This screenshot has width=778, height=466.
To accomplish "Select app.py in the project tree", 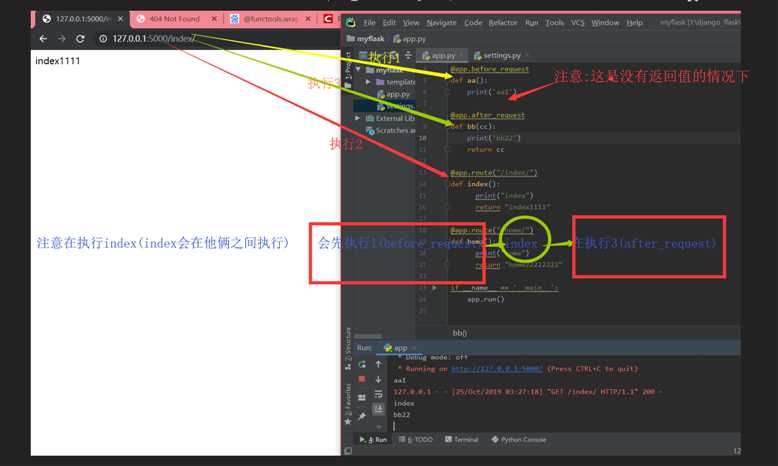I will pyautogui.click(x=393, y=94).
